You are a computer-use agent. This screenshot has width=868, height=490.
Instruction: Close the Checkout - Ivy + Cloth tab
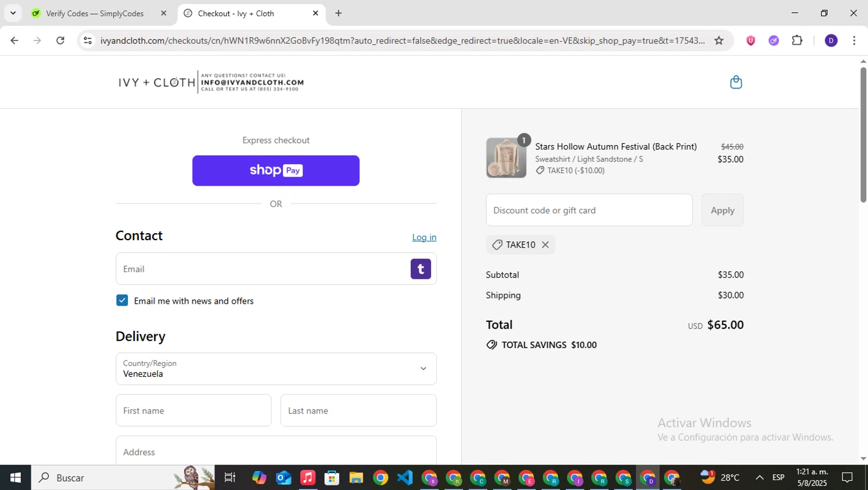(x=315, y=13)
